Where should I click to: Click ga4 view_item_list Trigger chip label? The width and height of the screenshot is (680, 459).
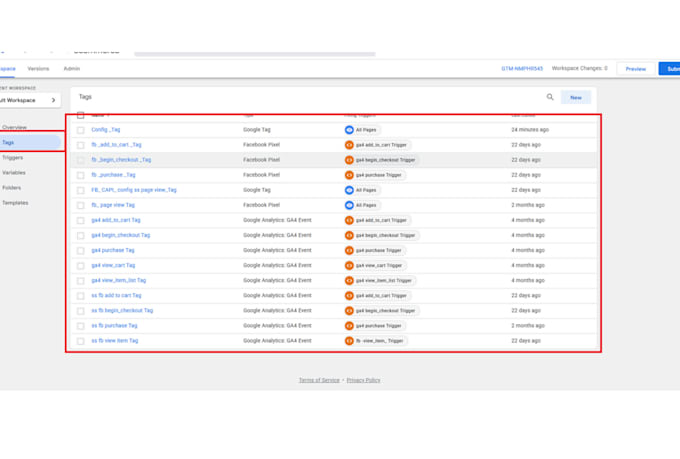click(383, 281)
